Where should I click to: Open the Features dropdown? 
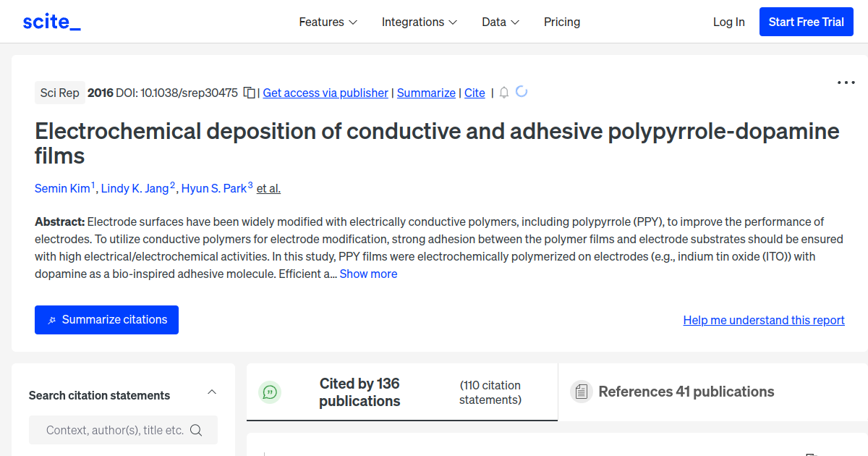[328, 22]
